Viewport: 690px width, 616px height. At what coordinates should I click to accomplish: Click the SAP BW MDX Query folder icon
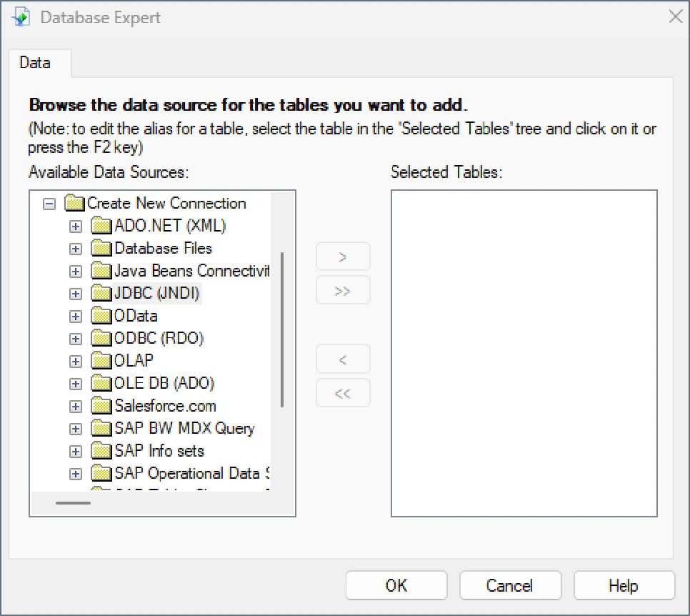tap(100, 428)
